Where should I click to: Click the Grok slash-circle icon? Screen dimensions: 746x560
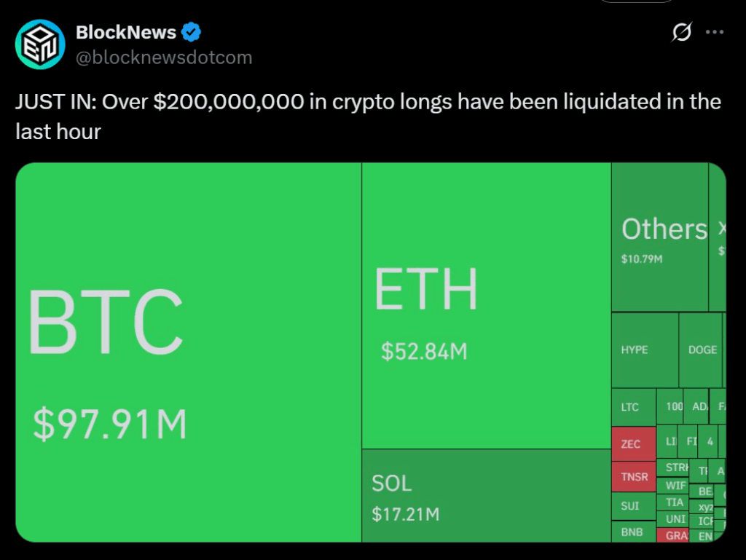point(682,33)
